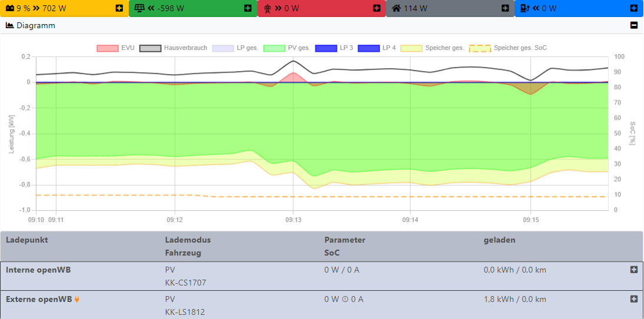Click the chart icon beside Diagramm
The height and width of the screenshot is (319, 644).
[x=9, y=25]
